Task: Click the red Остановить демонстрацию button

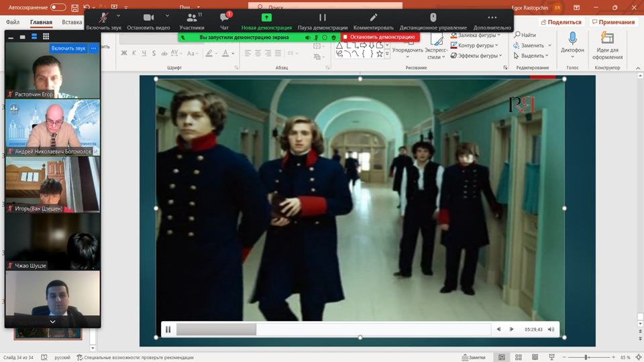Action: 378,37
